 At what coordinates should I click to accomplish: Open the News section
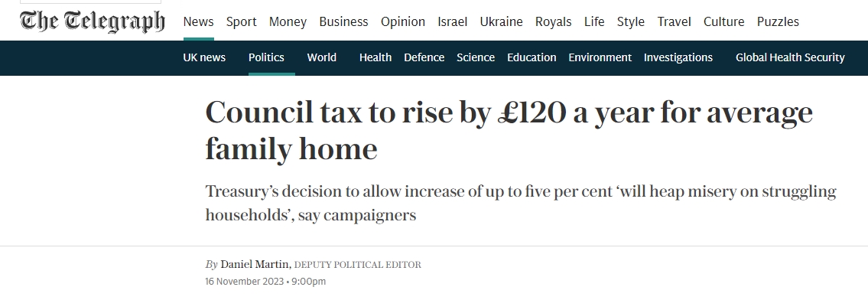198,21
